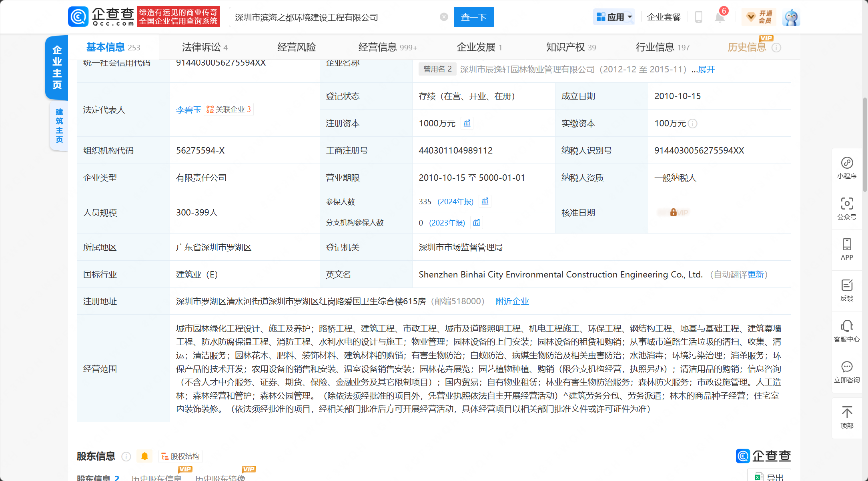The image size is (868, 481).
Task: Click the page vertical scrollbar
Action: click(865, 144)
